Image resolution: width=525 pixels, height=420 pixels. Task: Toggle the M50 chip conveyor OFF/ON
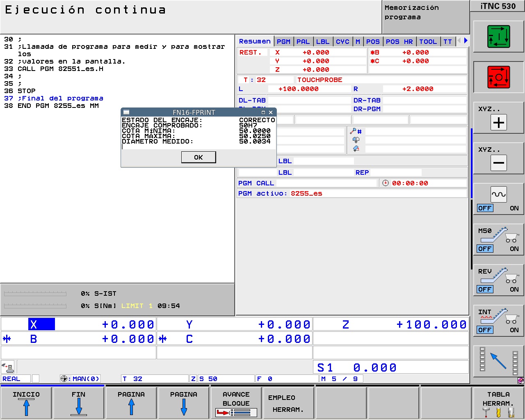point(498,240)
